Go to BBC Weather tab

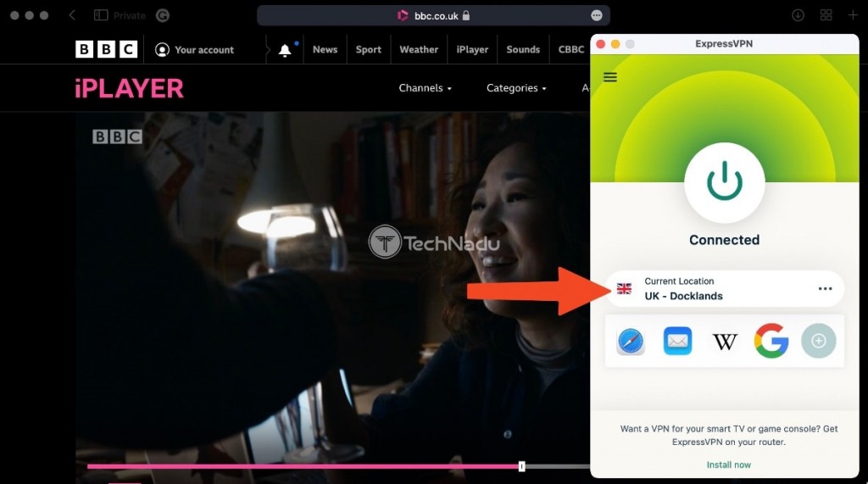click(419, 50)
